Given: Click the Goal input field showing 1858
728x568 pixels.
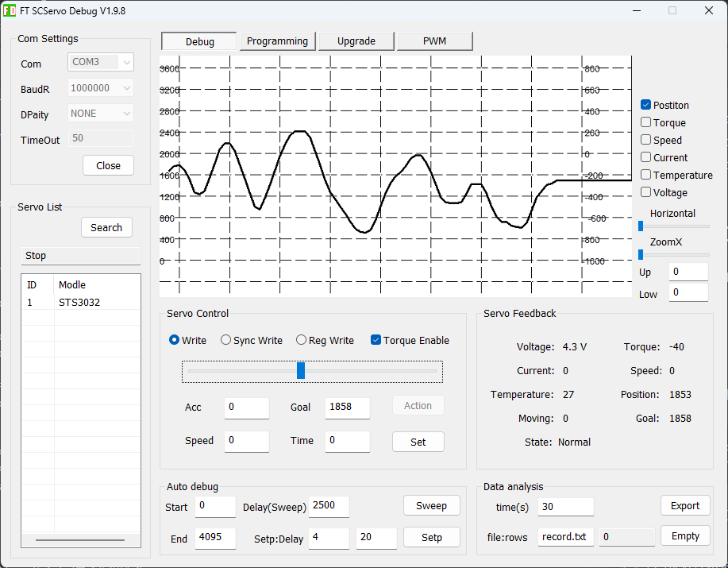Looking at the screenshot, I should 347,408.
